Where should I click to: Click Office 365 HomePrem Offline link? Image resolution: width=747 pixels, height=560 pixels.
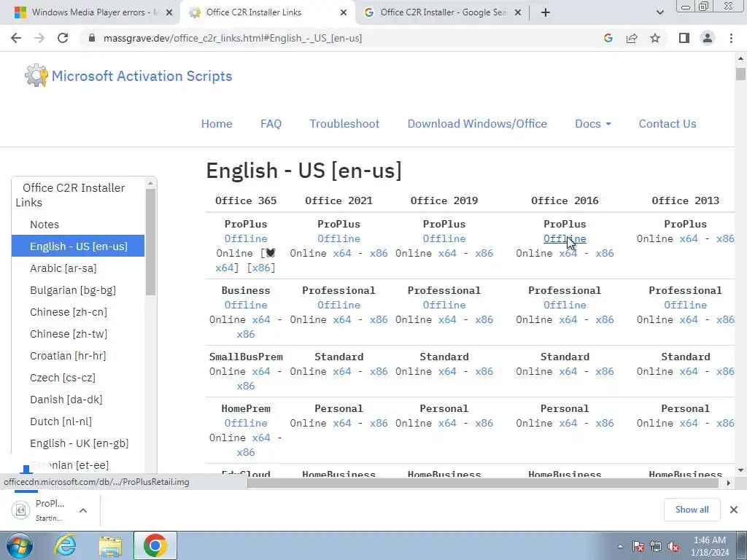(246, 423)
